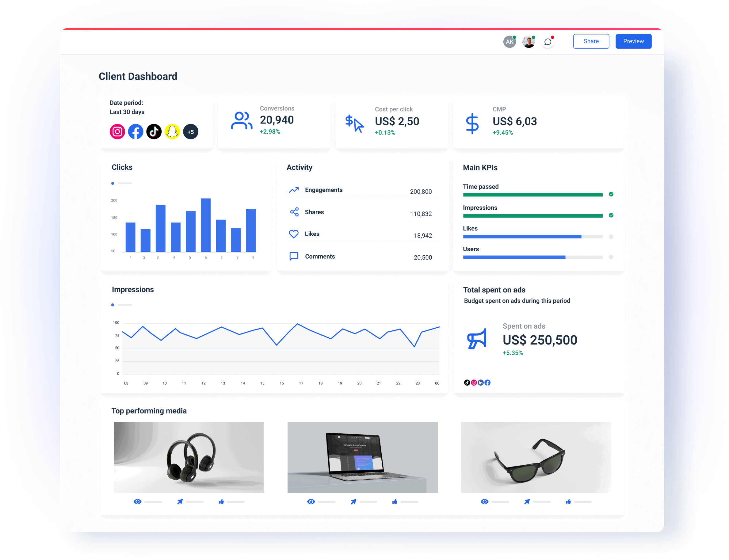This screenshot has width=729, height=560.
Task: Click the green checkmark next to Impressions KPI
Action: coord(611,215)
